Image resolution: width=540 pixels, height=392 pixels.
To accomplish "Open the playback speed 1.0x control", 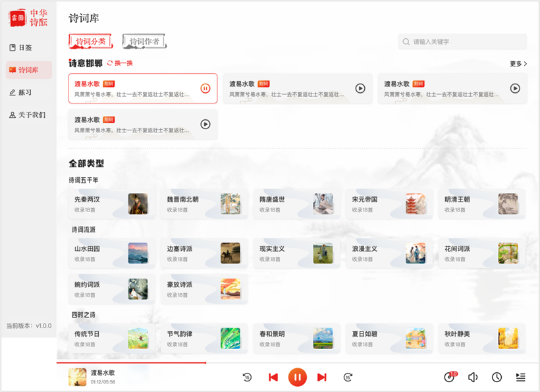I will (450, 377).
